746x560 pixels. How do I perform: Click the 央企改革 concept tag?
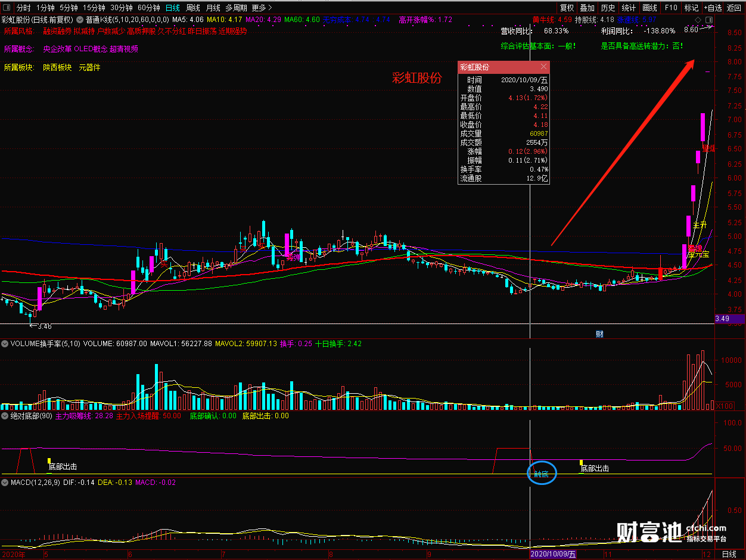(x=58, y=49)
